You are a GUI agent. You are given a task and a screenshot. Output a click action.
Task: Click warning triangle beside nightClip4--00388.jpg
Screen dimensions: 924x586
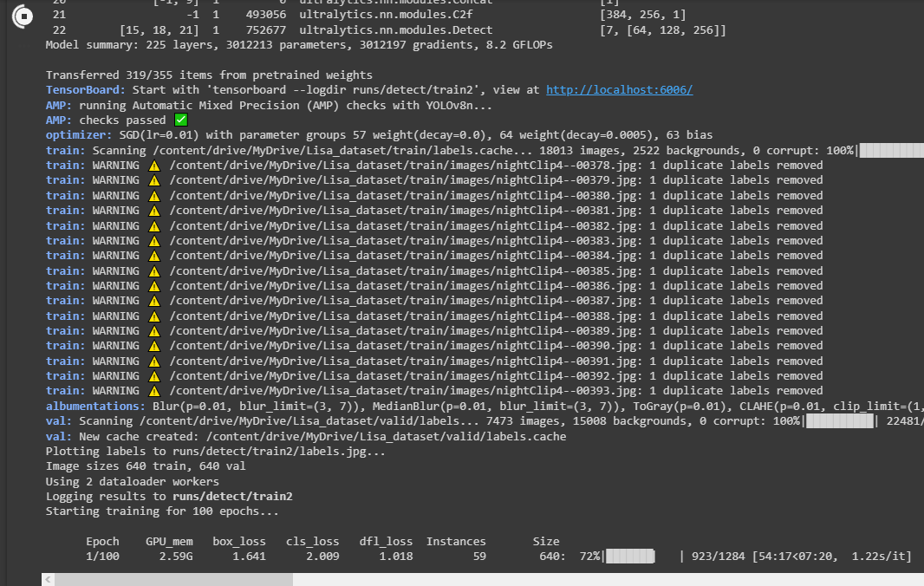(x=153, y=315)
